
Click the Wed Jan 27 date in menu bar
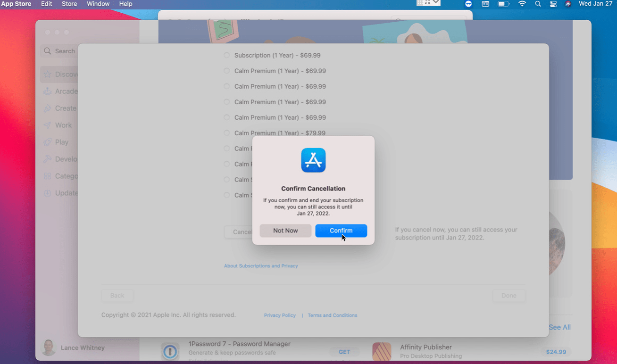click(596, 4)
